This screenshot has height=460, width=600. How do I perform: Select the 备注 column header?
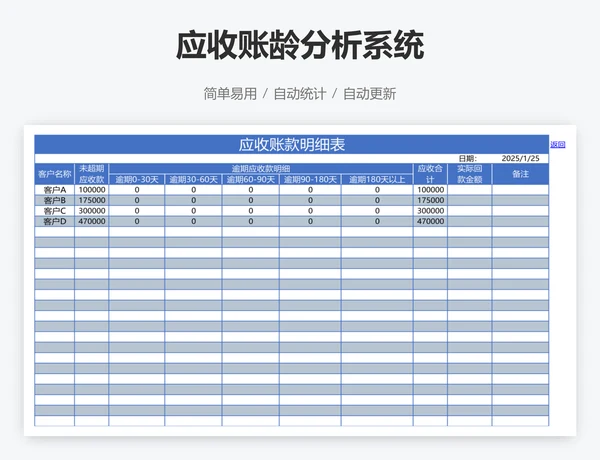click(x=520, y=174)
